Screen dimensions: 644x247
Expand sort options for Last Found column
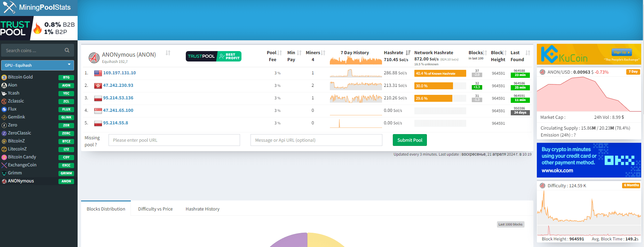point(528,53)
